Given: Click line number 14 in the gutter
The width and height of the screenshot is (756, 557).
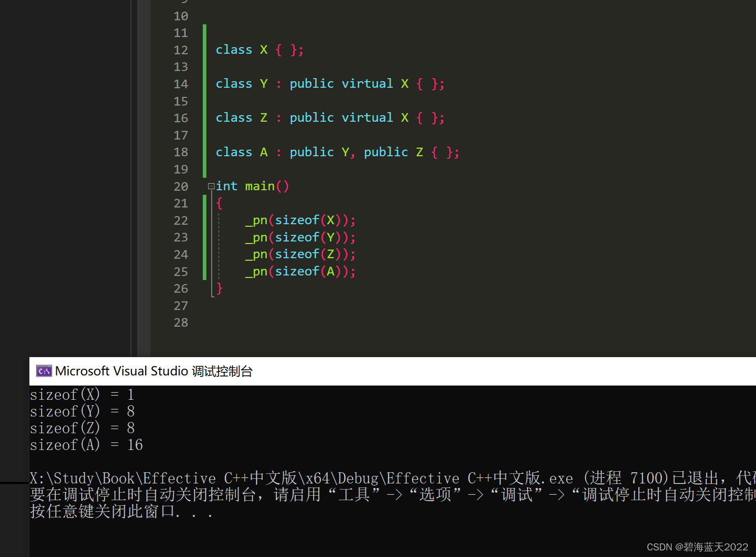Looking at the screenshot, I should click(x=181, y=84).
